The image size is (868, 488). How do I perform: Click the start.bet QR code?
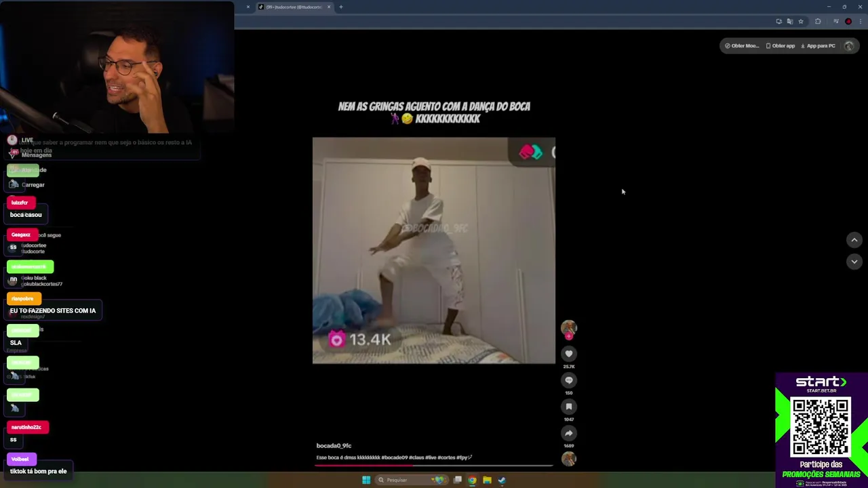coord(821,427)
